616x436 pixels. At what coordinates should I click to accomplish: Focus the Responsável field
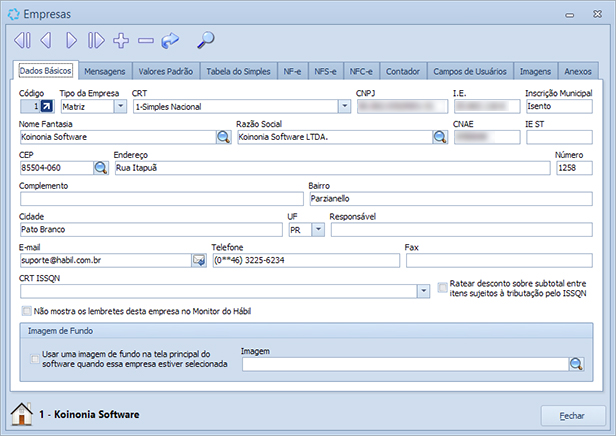[x=462, y=230]
